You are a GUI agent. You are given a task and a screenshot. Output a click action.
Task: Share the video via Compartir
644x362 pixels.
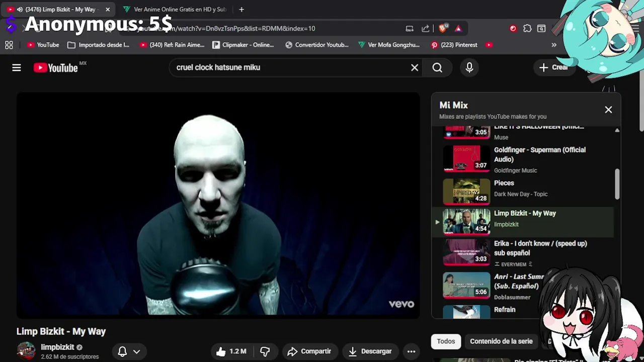(x=309, y=351)
